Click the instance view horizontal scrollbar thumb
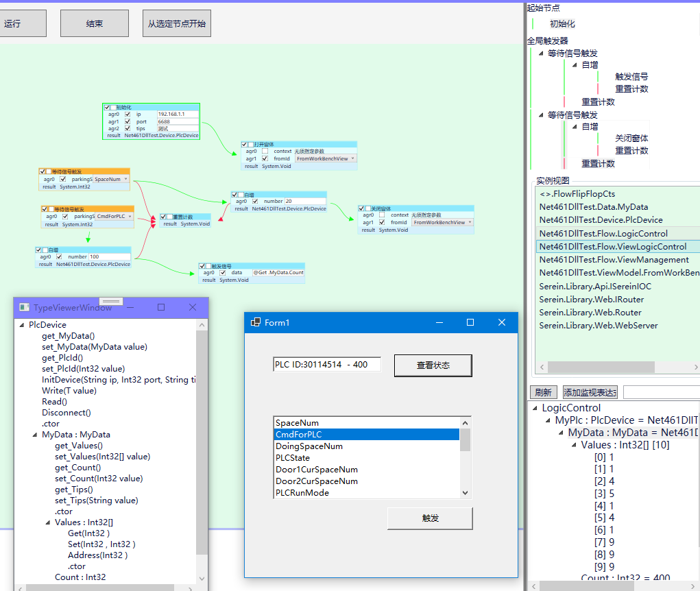This screenshot has width=700, height=591. point(601,367)
